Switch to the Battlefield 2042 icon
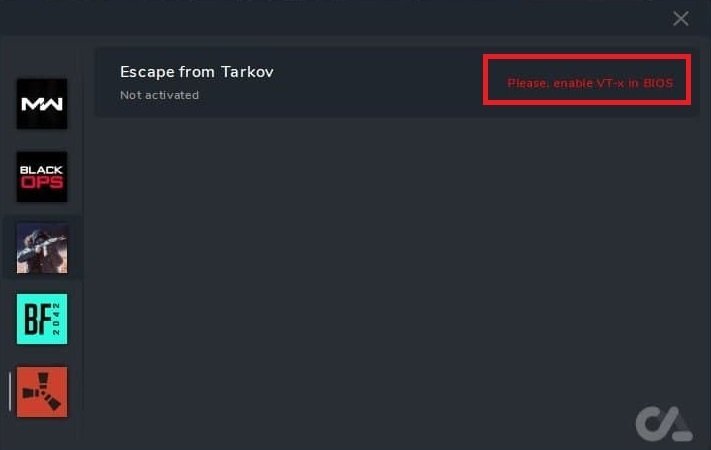711x450 pixels. point(42,319)
